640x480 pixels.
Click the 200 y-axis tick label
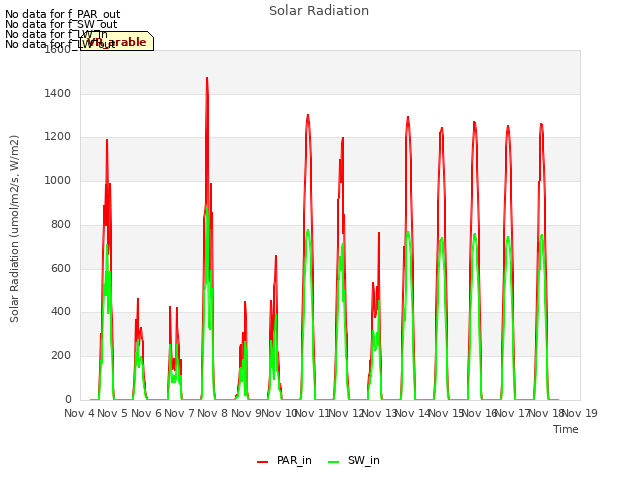pos(61,356)
